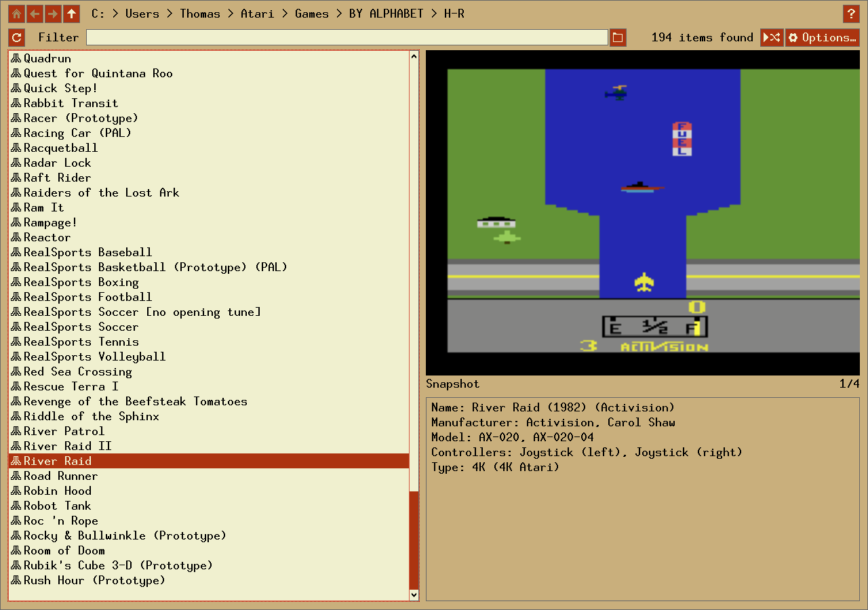Select the Radar Lock entry

point(209,163)
